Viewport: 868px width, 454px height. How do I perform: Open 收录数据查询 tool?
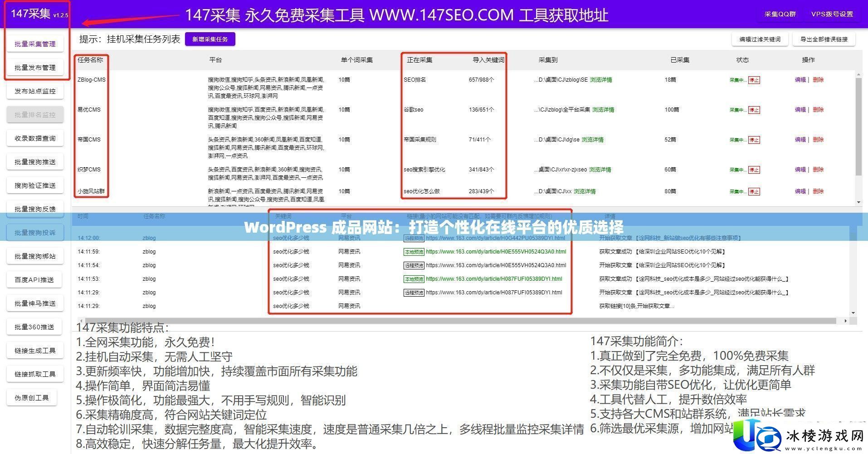[35, 138]
